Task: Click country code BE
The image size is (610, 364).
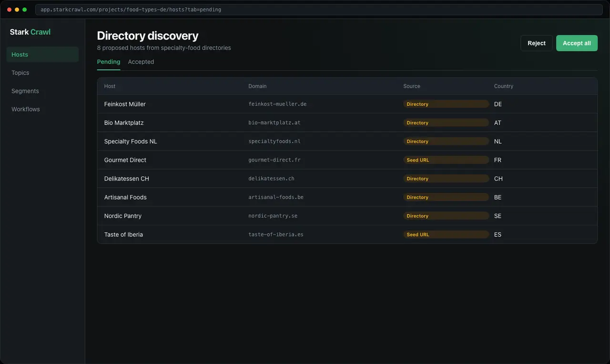Action: click(498, 197)
